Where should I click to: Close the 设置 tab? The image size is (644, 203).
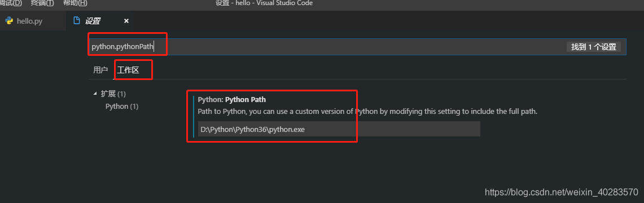[126, 21]
